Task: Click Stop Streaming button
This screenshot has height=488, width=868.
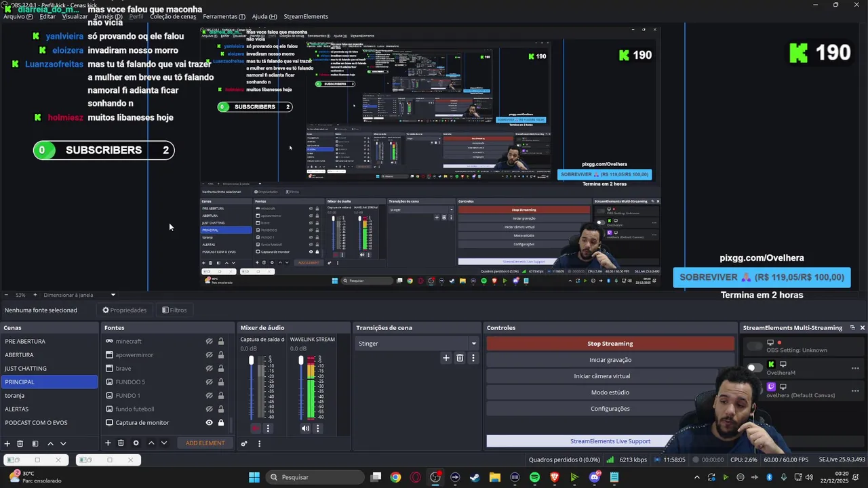Action: [x=610, y=344]
